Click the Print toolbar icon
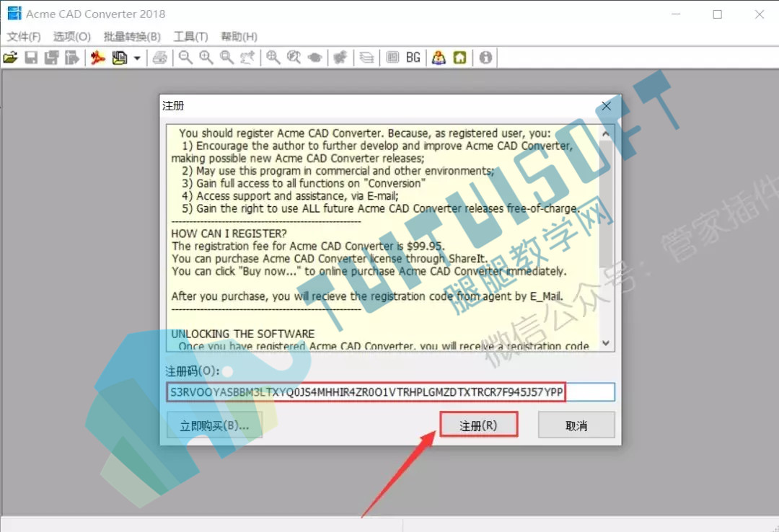Image resolution: width=779 pixels, height=532 pixels. point(159,58)
